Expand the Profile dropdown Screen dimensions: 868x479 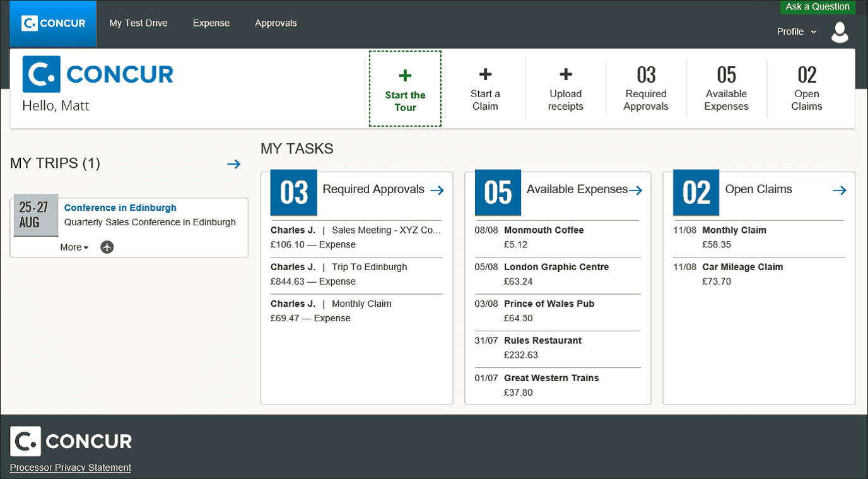796,32
